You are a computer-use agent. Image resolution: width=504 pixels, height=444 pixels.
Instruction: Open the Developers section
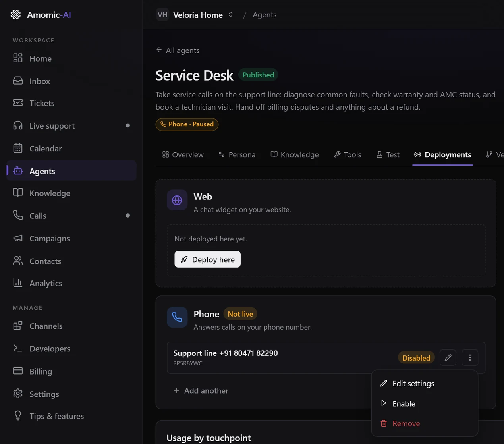point(71,349)
